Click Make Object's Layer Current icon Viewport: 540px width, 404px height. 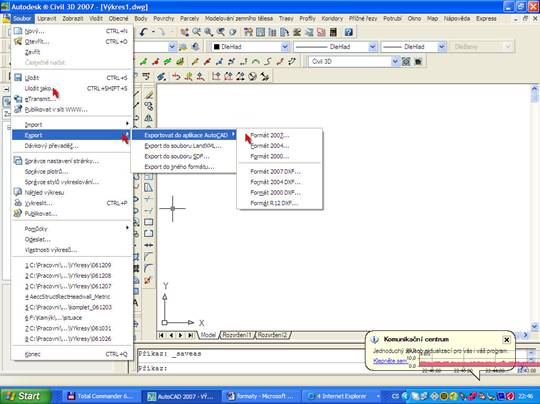point(183,47)
